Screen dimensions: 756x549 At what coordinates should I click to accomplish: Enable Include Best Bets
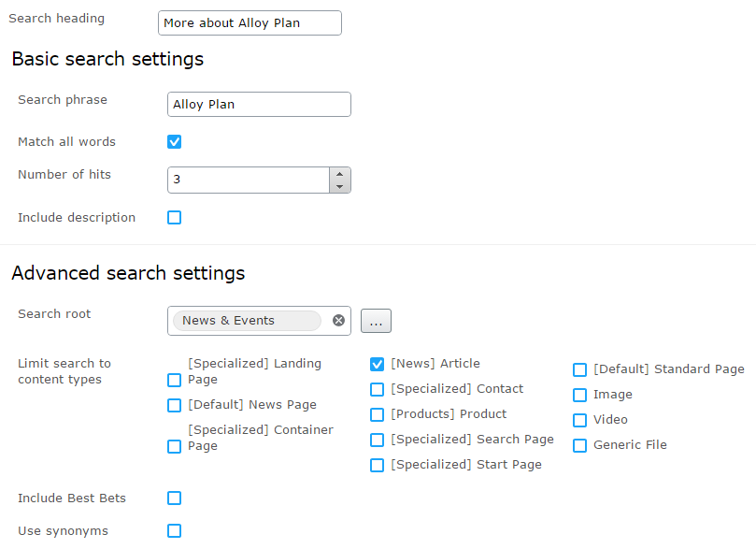[174, 498]
